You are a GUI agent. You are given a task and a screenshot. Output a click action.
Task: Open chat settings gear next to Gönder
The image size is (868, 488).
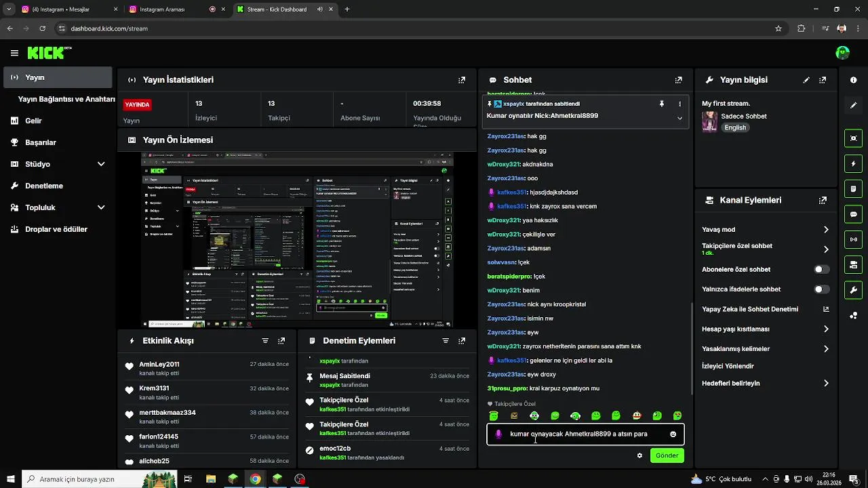pyautogui.click(x=639, y=455)
